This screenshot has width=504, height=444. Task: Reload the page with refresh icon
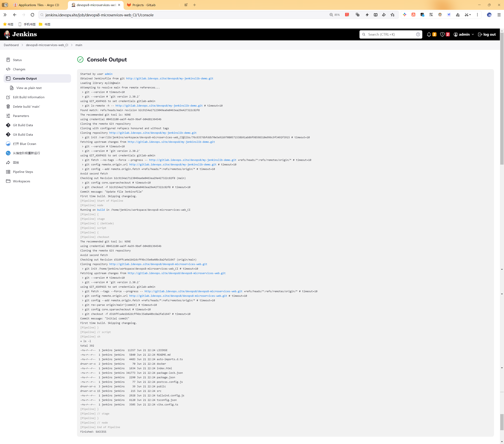pos(32,15)
